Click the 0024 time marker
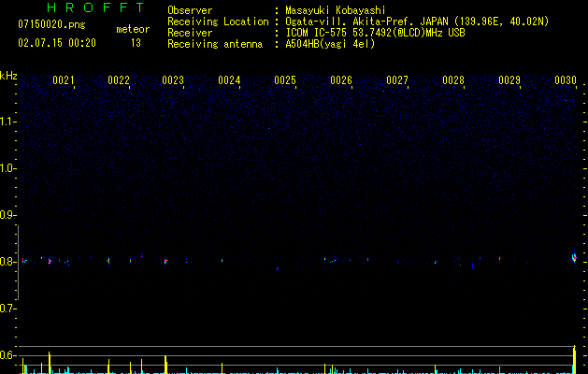The height and width of the screenshot is (374, 588). click(x=229, y=80)
